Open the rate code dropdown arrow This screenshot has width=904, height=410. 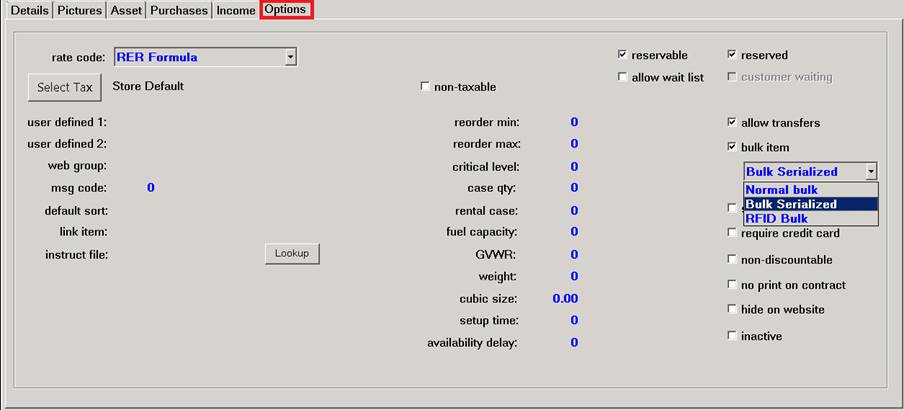(291, 57)
